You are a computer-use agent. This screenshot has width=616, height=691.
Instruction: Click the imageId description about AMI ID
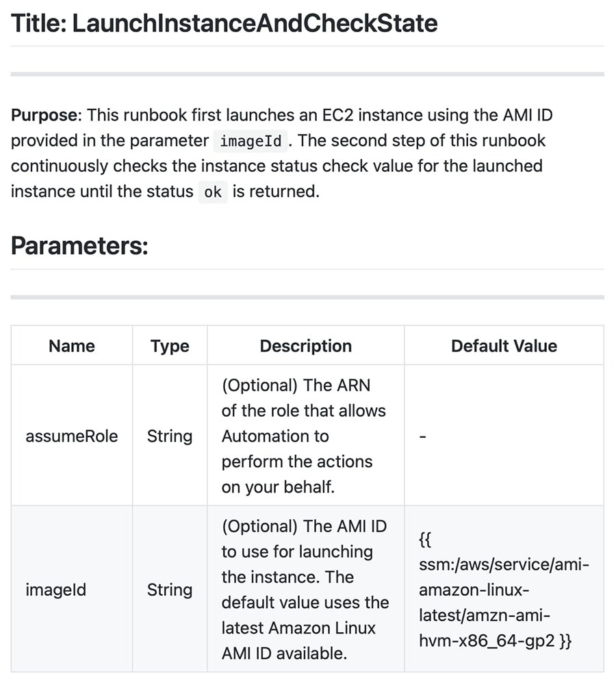point(305,589)
